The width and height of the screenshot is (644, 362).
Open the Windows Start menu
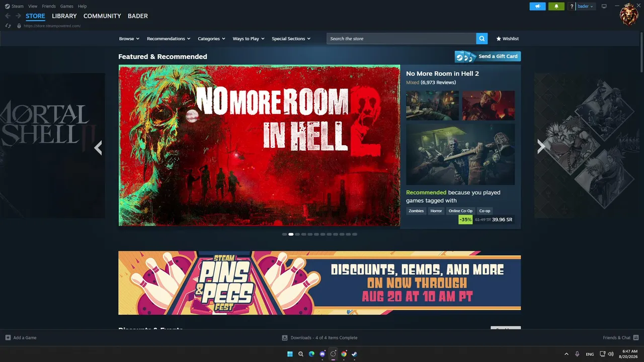(290, 354)
